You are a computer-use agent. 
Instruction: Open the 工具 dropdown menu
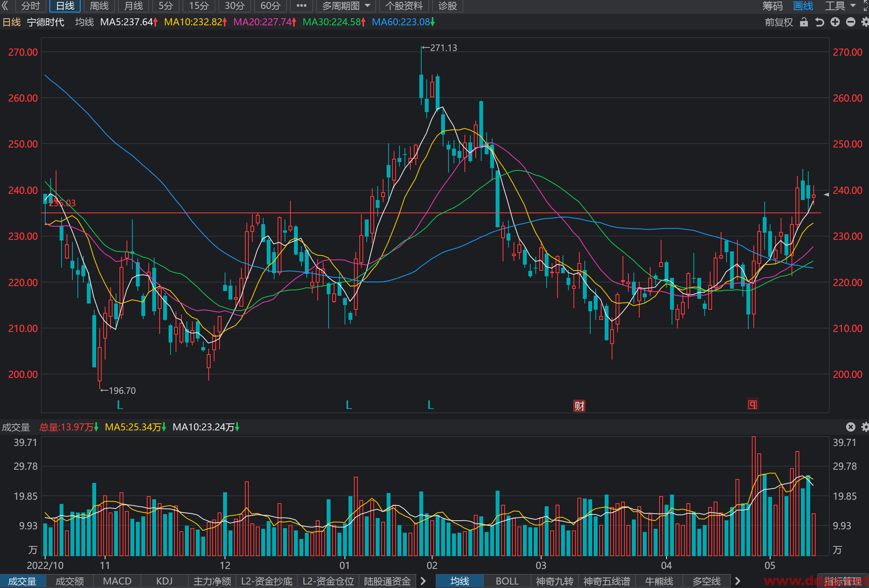click(840, 6)
